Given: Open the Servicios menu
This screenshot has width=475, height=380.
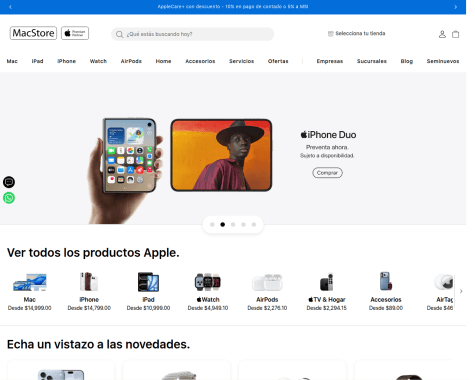Looking at the screenshot, I should (x=241, y=61).
